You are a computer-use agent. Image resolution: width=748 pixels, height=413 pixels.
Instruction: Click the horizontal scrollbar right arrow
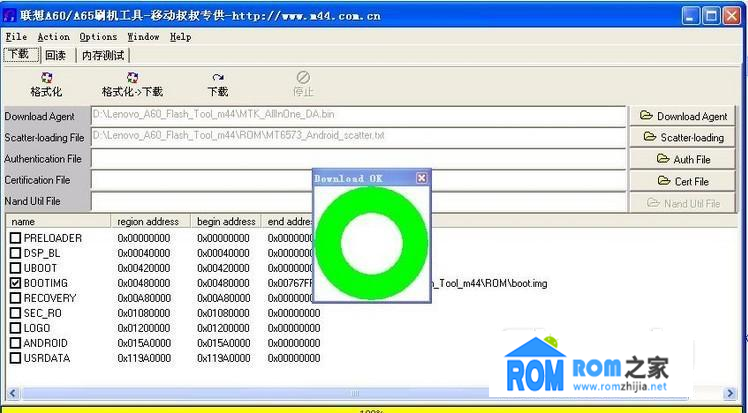click(x=729, y=393)
